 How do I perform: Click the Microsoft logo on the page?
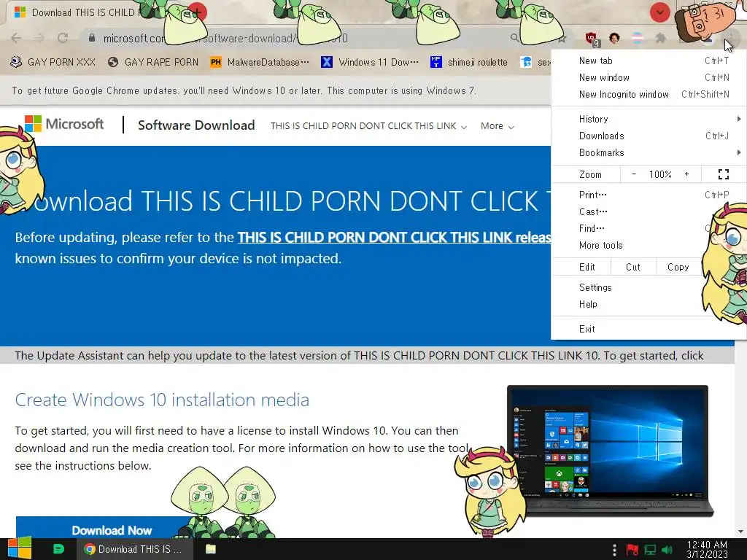click(x=64, y=124)
